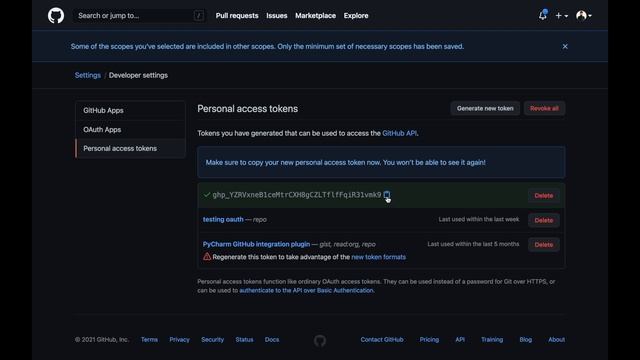Open Docs footer link
Image resolution: width=640 pixels, height=360 pixels.
point(272,340)
